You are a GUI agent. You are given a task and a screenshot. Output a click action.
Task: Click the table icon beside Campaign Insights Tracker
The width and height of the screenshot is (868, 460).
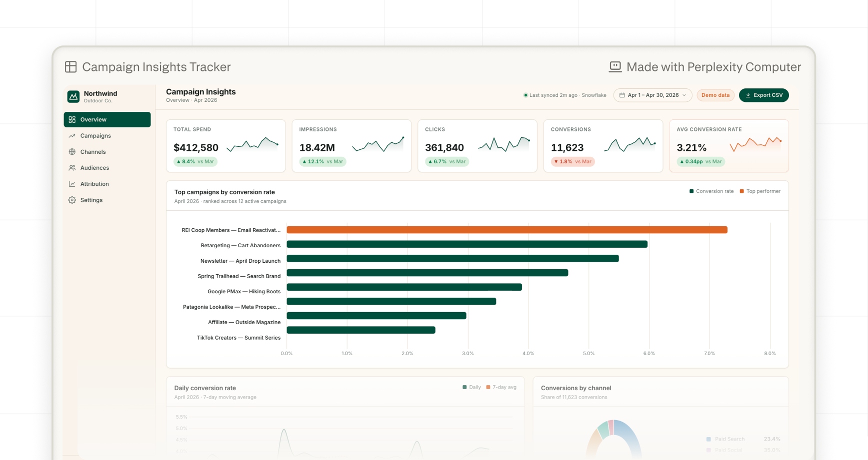[71, 67]
